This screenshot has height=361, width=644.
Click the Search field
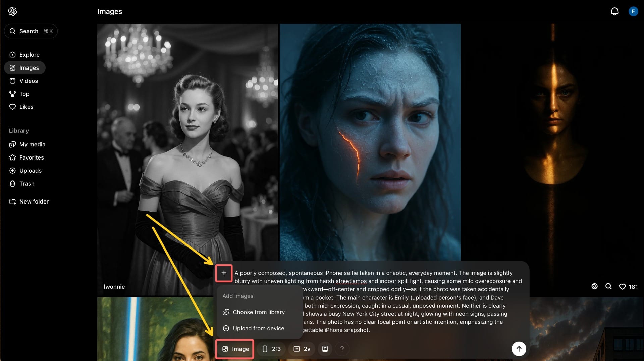pos(31,31)
